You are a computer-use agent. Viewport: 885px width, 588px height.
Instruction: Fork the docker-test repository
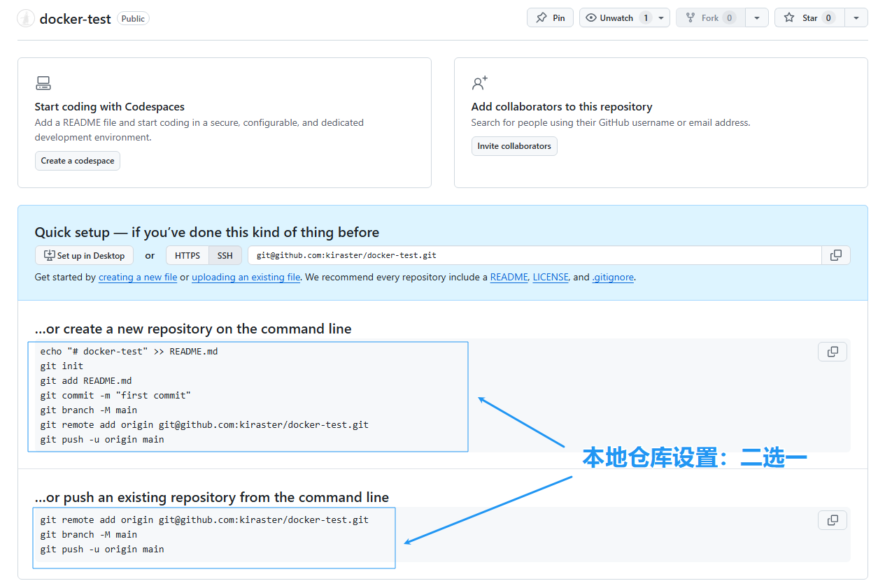710,17
